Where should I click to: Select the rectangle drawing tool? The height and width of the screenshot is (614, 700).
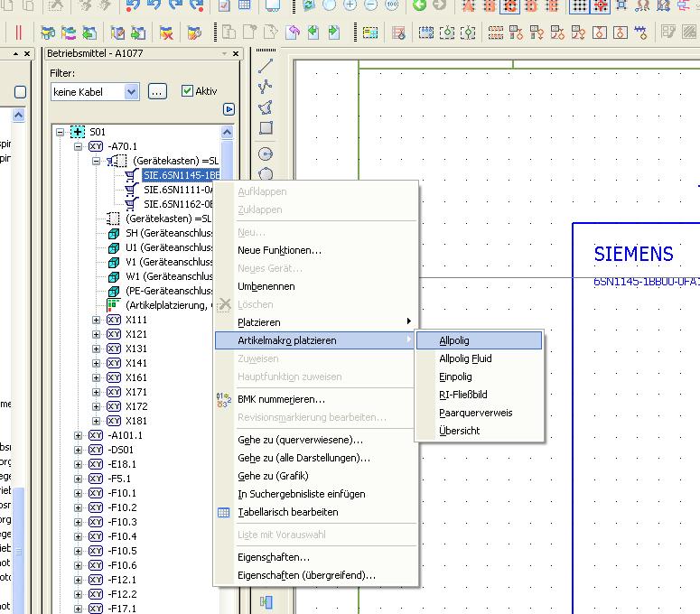[x=266, y=128]
